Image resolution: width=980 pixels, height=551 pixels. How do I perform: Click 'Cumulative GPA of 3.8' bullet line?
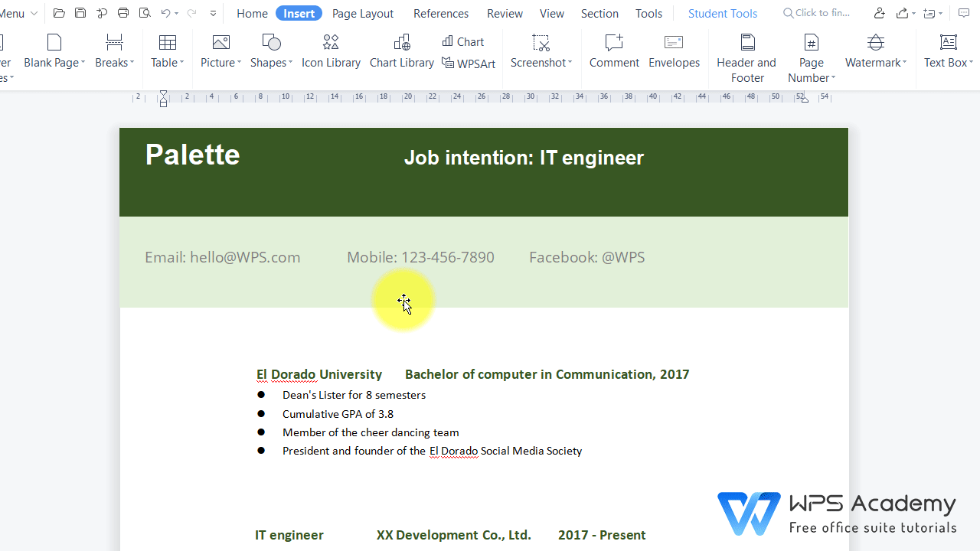tap(338, 414)
